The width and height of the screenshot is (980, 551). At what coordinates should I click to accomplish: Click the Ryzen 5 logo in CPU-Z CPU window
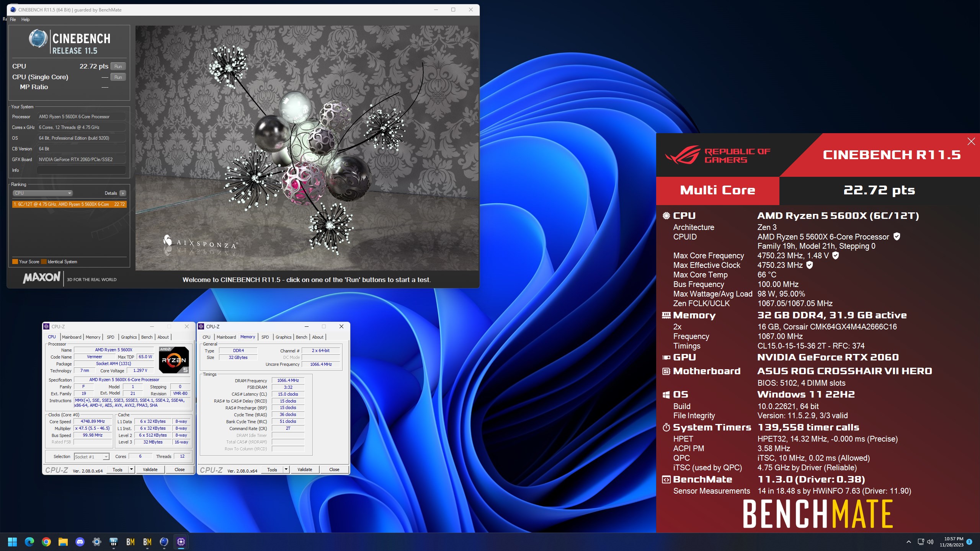pyautogui.click(x=174, y=360)
